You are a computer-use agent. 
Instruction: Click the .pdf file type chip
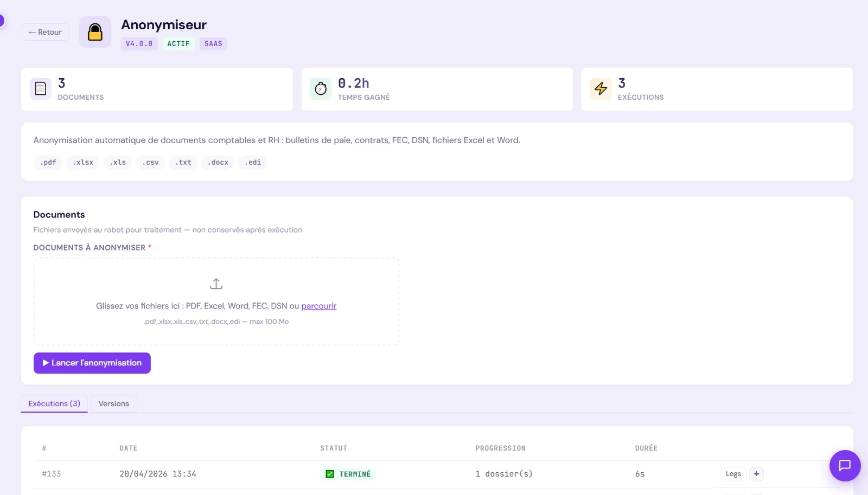(x=48, y=162)
